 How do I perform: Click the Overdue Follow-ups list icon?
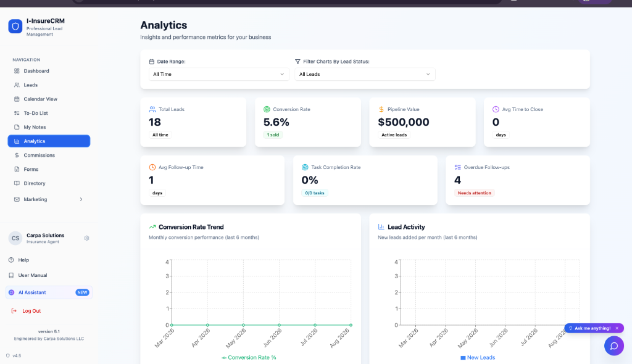click(457, 167)
